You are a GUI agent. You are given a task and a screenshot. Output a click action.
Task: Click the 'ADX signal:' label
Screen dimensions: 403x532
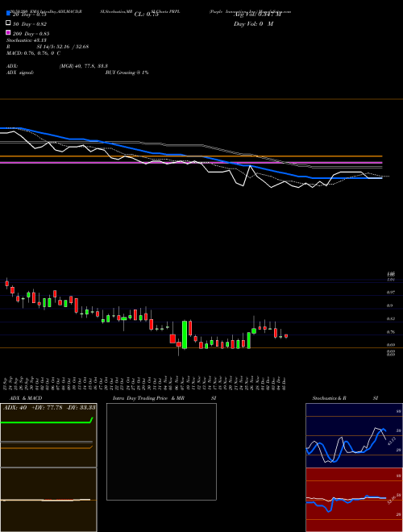click(20, 73)
